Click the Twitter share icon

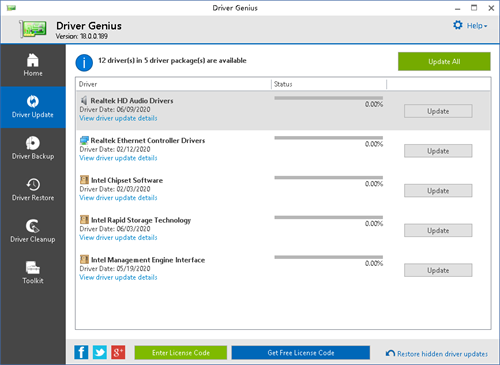tap(100, 352)
